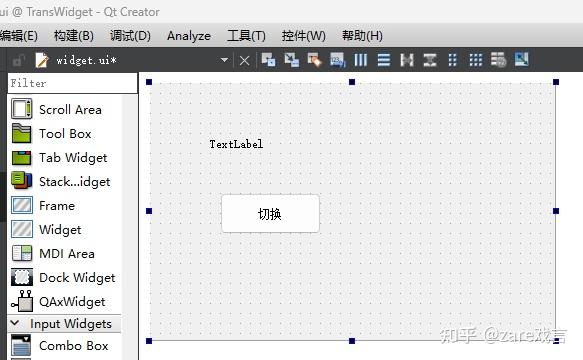Click the form's left-middle resize handle

149,211
